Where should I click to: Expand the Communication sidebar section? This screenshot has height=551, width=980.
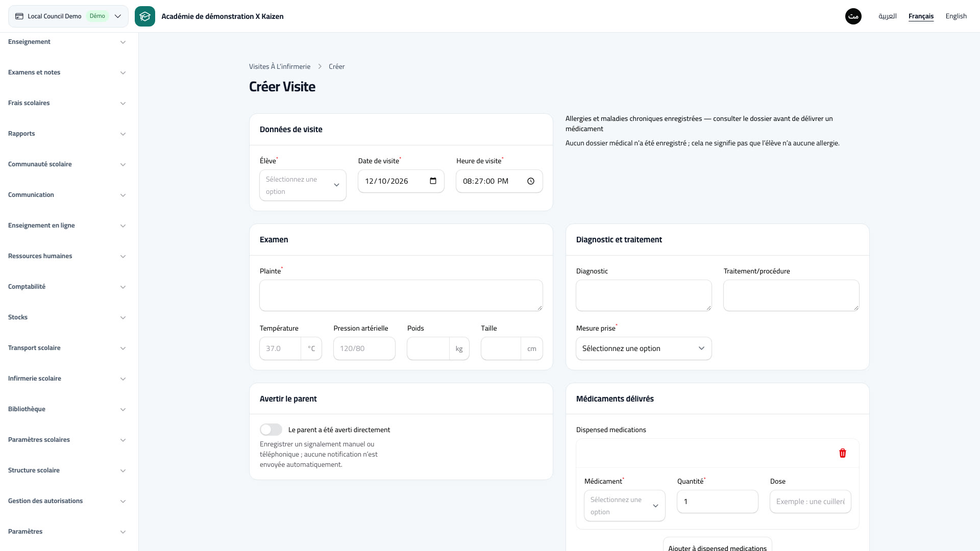67,195
